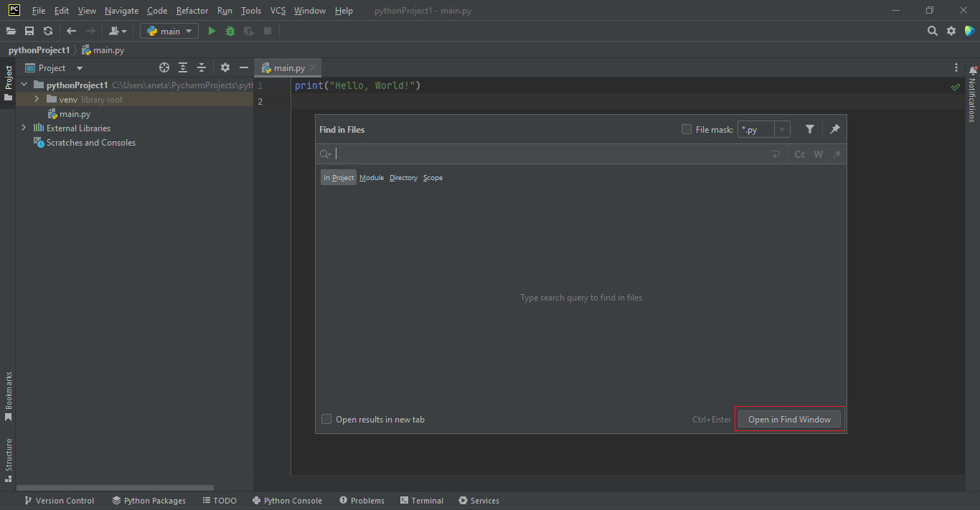Select opened file with crosshair icon in Project panel
Screen dimensions: 980x510
pyautogui.click(x=164, y=67)
